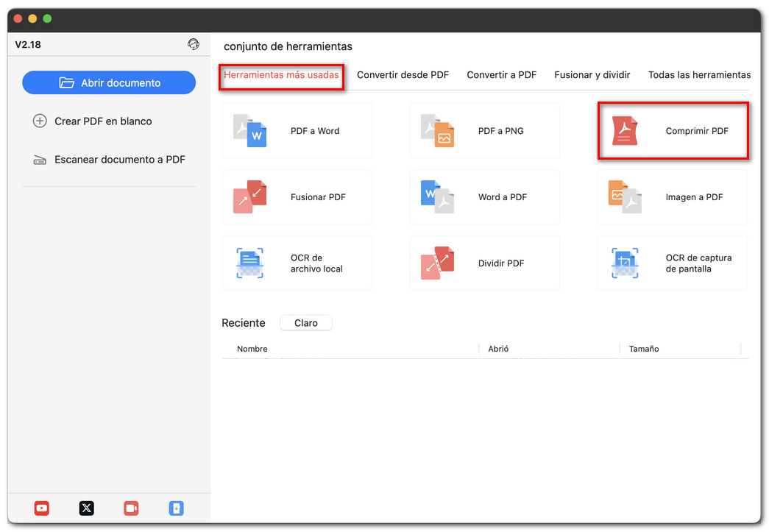Select the Dividir PDF tool

click(x=484, y=263)
